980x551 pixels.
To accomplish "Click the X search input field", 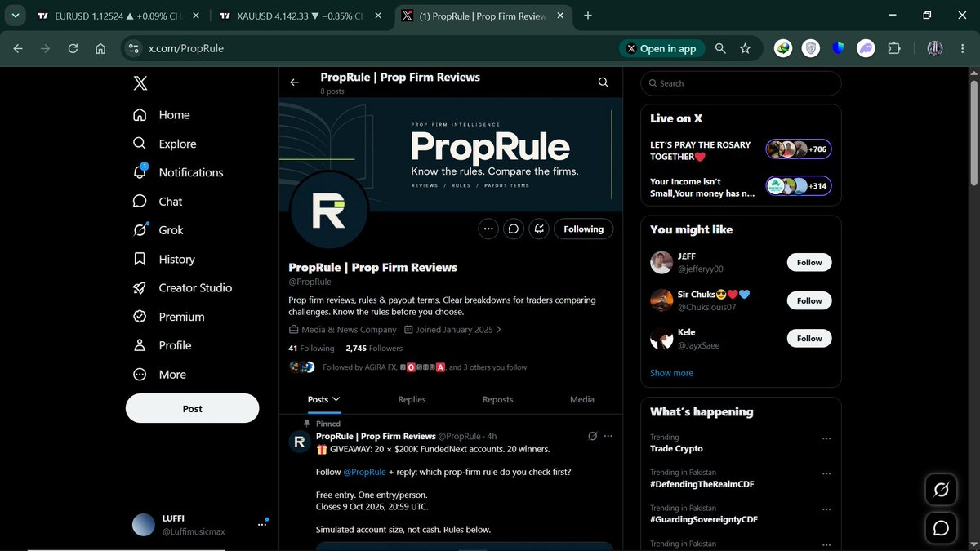I will coord(741,83).
